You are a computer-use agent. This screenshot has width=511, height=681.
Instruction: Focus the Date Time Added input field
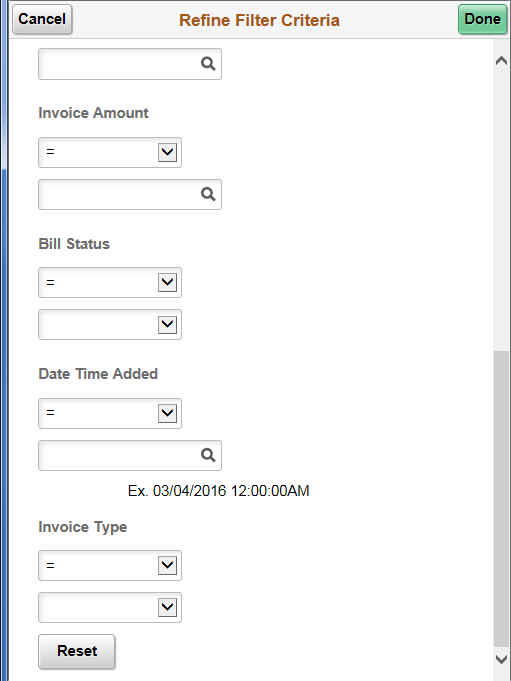[x=130, y=455]
